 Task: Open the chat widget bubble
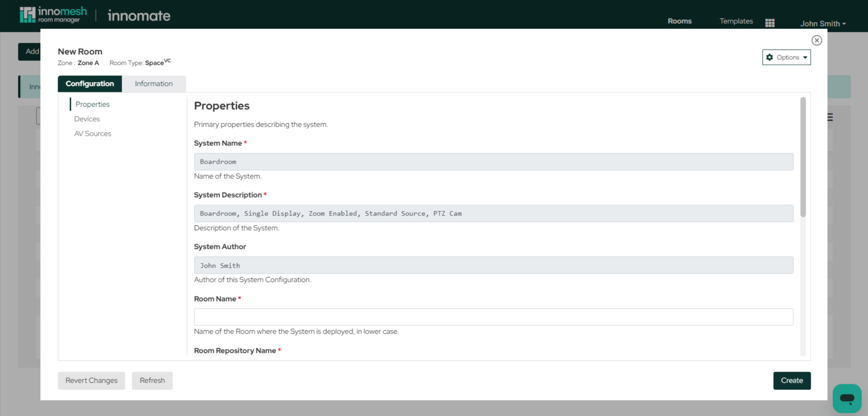[847, 398]
